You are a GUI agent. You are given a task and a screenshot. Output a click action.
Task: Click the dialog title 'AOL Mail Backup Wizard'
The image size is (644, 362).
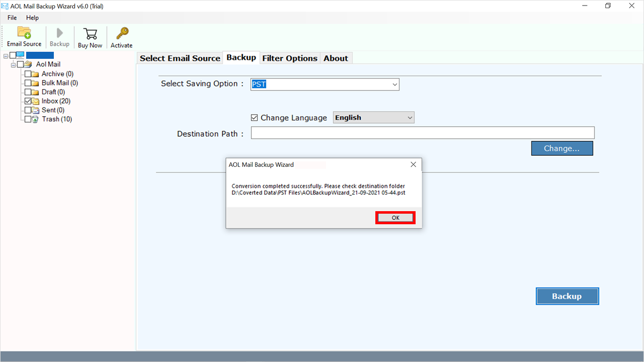[261, 164]
